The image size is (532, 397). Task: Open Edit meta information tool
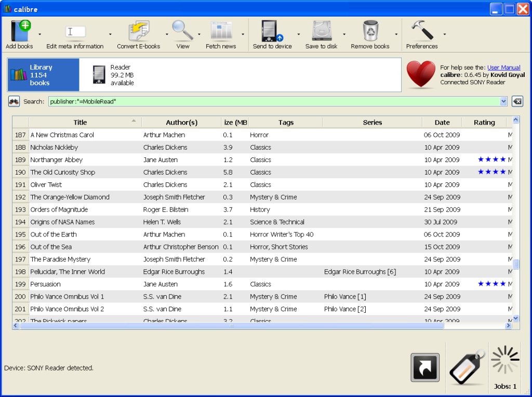[75, 32]
